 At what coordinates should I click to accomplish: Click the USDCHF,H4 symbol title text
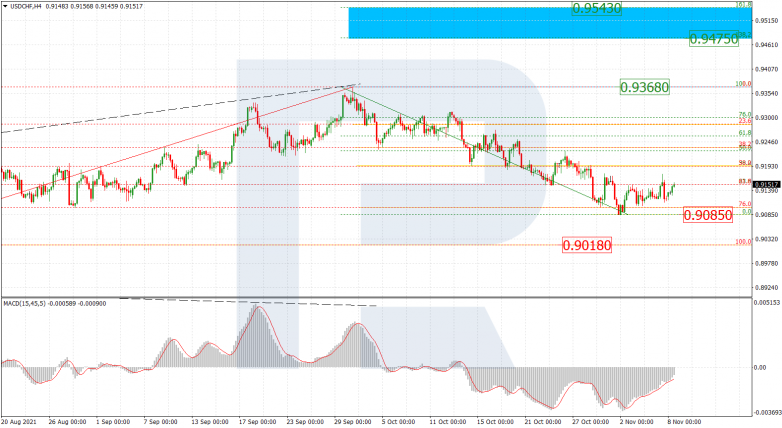(25, 7)
